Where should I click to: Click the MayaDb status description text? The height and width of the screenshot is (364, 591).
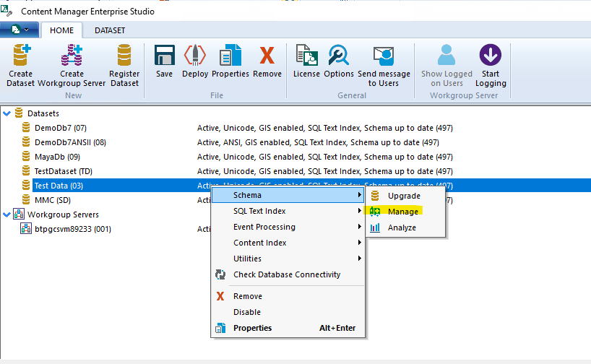pos(325,157)
